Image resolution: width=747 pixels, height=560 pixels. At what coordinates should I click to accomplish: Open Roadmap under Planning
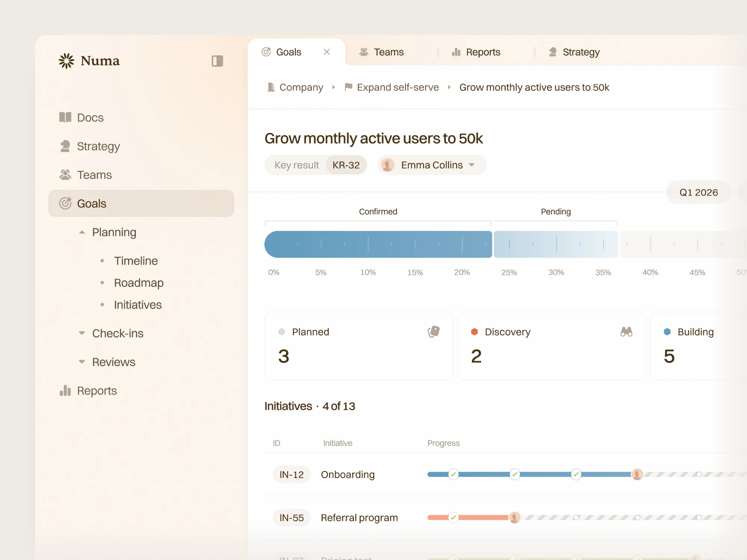tap(139, 283)
